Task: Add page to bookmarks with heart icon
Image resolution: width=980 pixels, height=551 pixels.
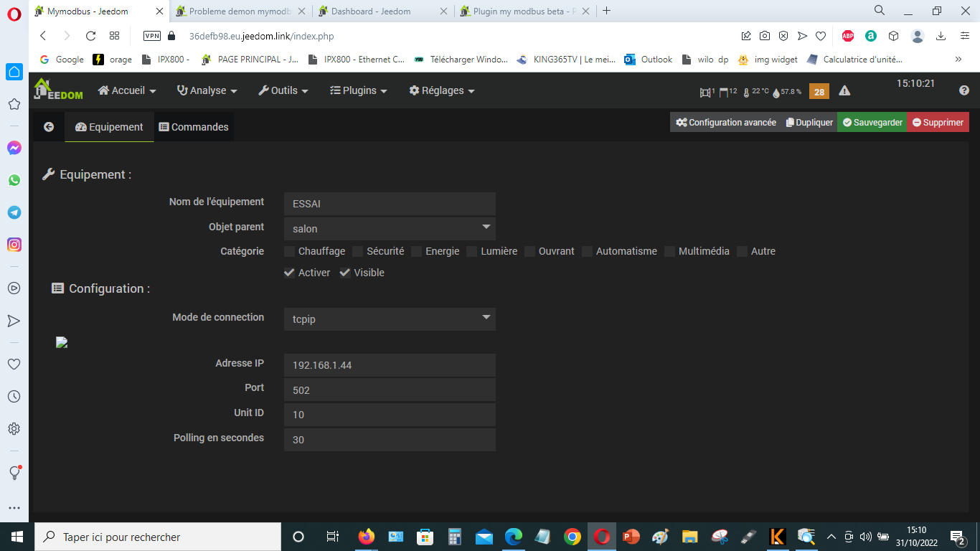Action: (821, 36)
